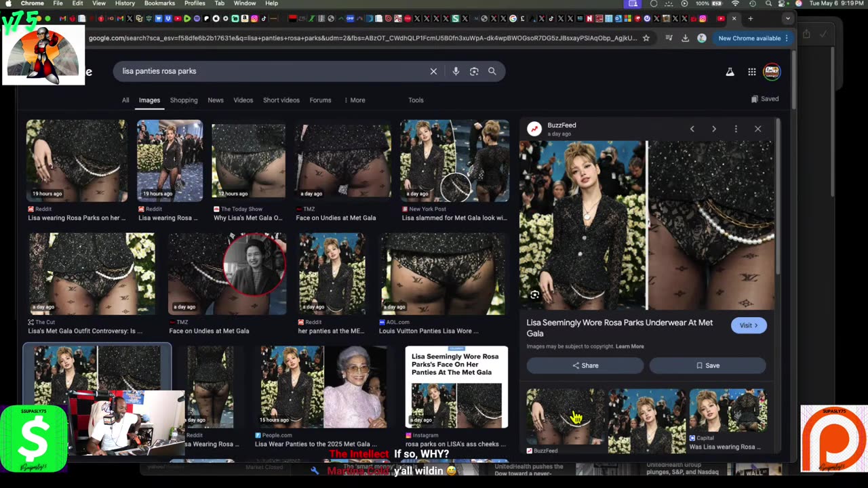Open more options in the preview panel
Viewport: 868px width, 488px height.
(736, 129)
